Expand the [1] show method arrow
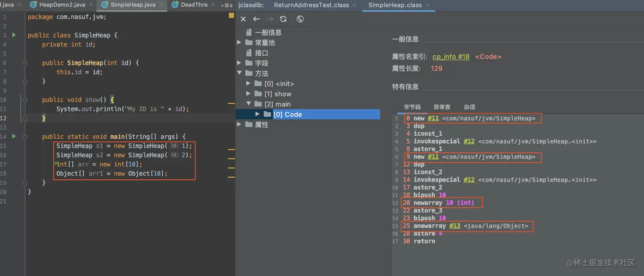This screenshot has width=644, height=276. [248, 94]
